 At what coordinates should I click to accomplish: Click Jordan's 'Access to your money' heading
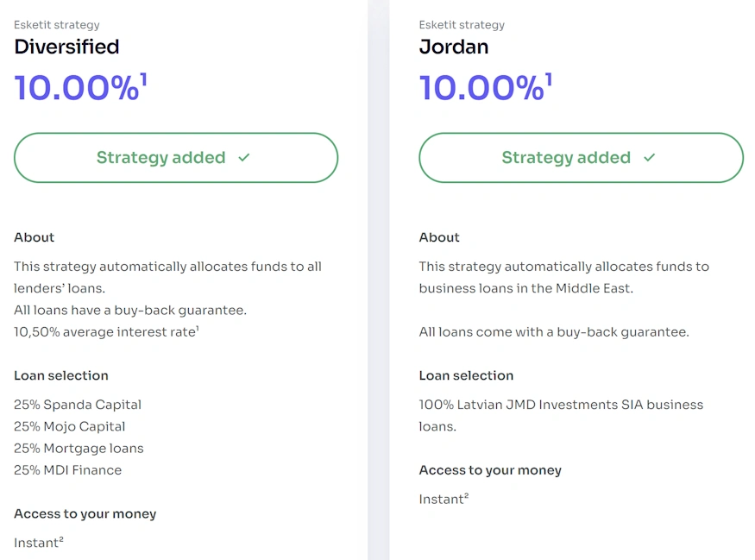click(490, 470)
